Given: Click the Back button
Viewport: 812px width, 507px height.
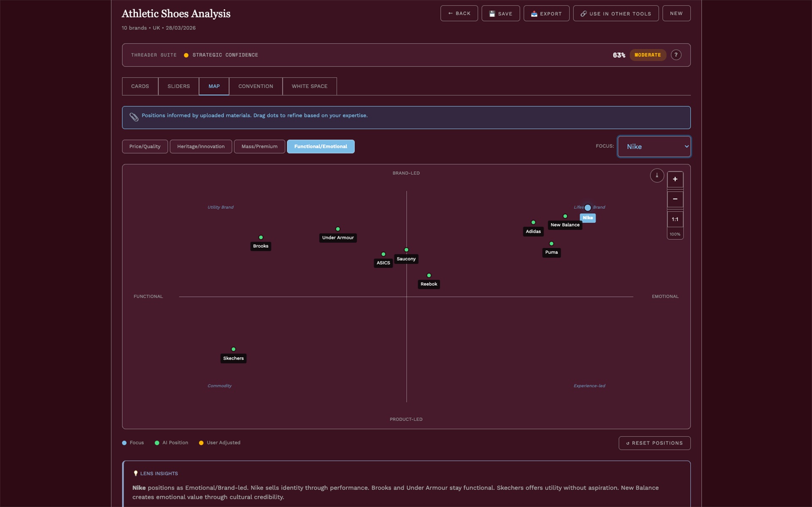Looking at the screenshot, I should tap(459, 14).
